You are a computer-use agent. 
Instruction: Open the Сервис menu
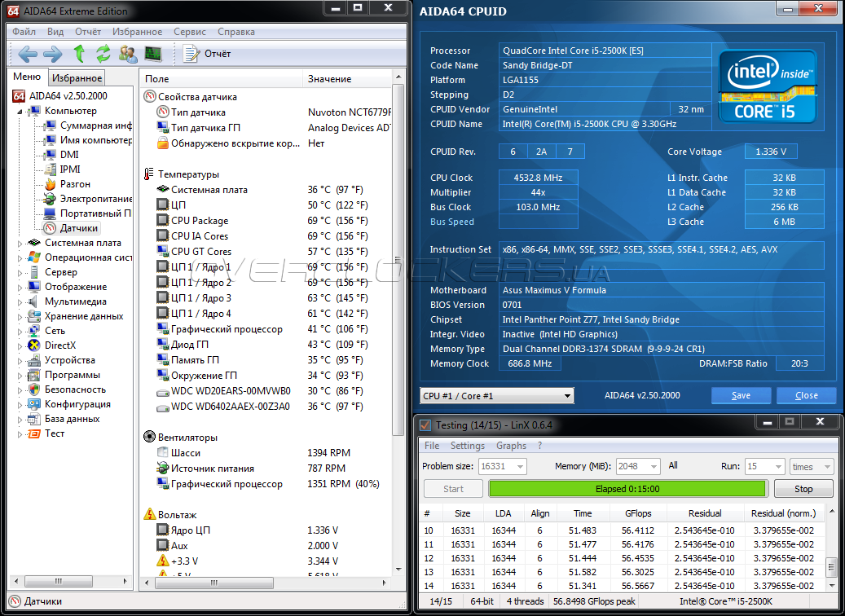[189, 32]
